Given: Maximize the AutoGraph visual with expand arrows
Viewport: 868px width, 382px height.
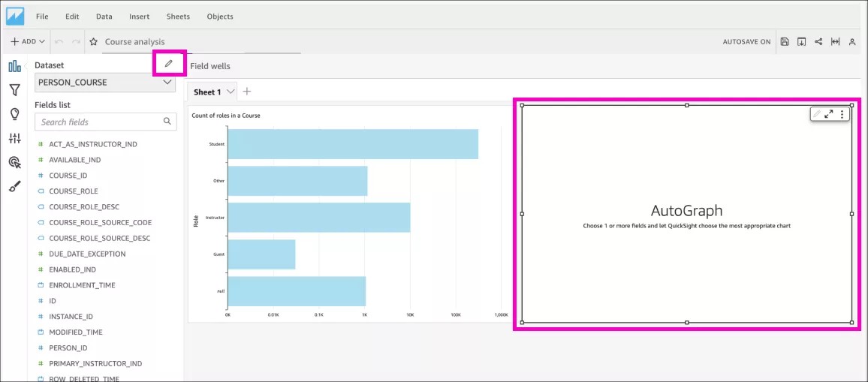Looking at the screenshot, I should [829, 114].
